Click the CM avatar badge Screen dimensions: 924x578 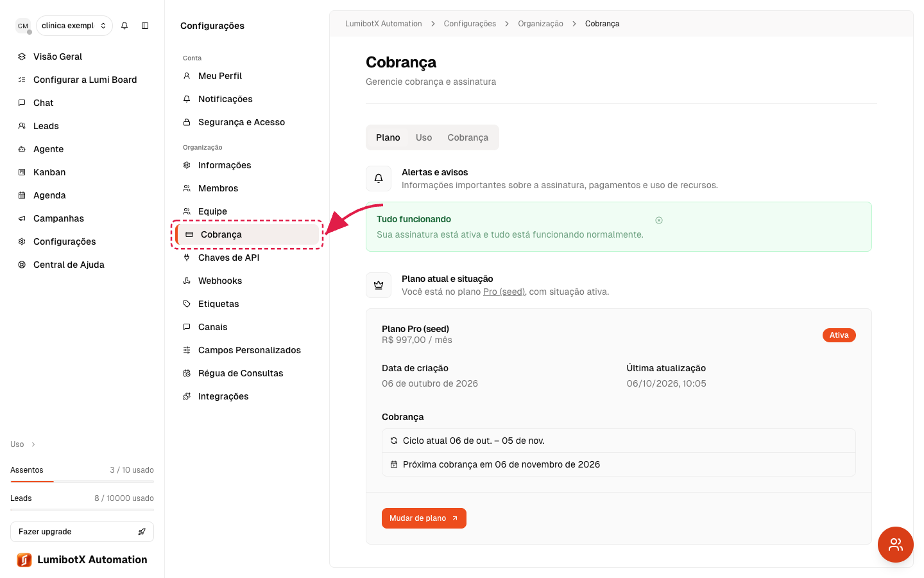[x=23, y=26]
